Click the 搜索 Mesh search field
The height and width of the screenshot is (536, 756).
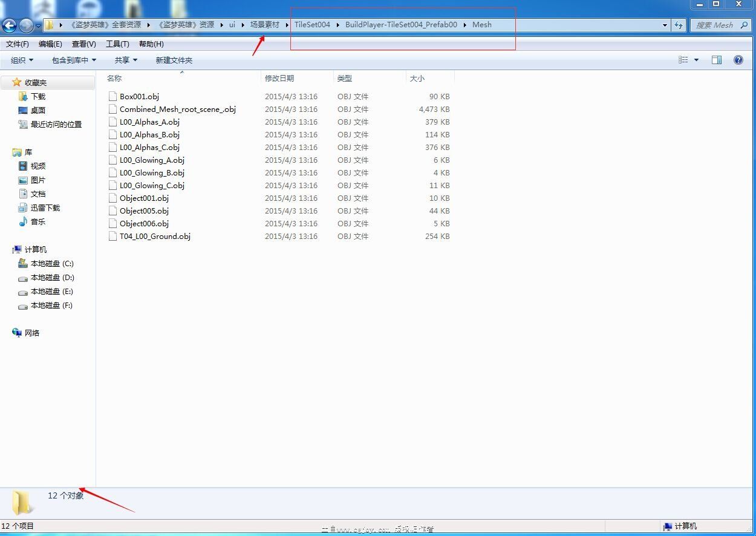(x=714, y=25)
